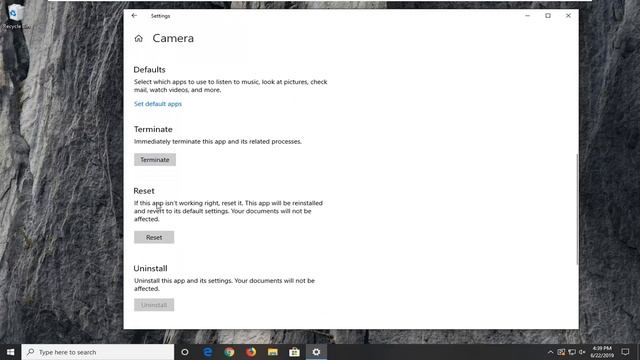Reset the Camera app with the Reset button

pyautogui.click(x=154, y=237)
